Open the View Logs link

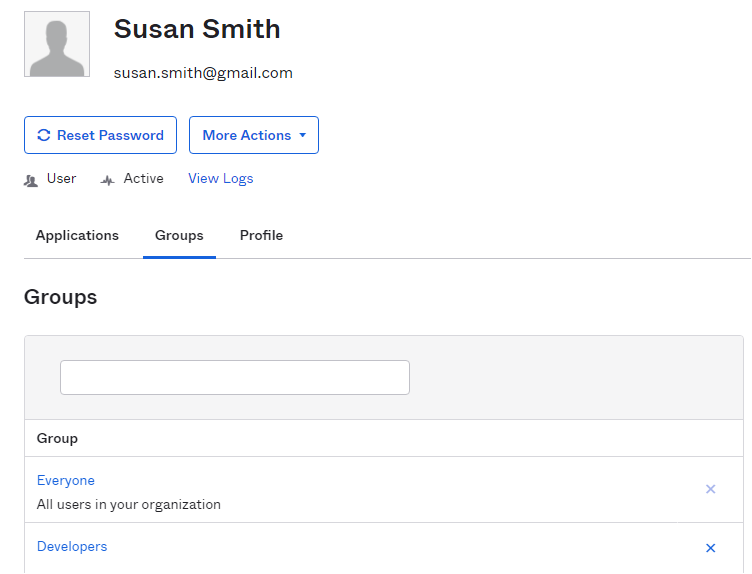coord(221,179)
